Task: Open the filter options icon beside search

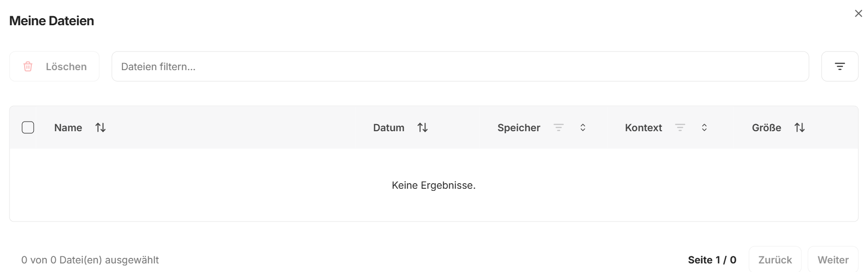Action: pos(839,67)
